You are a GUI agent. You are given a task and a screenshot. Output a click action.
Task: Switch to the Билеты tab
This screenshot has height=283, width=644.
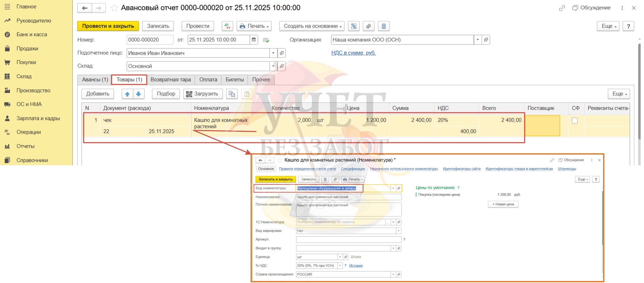click(x=235, y=80)
